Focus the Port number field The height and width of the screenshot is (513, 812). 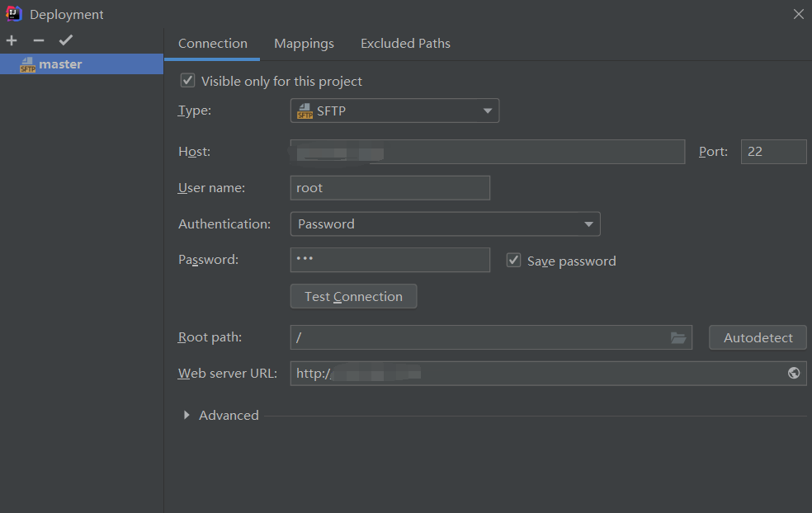[774, 152]
